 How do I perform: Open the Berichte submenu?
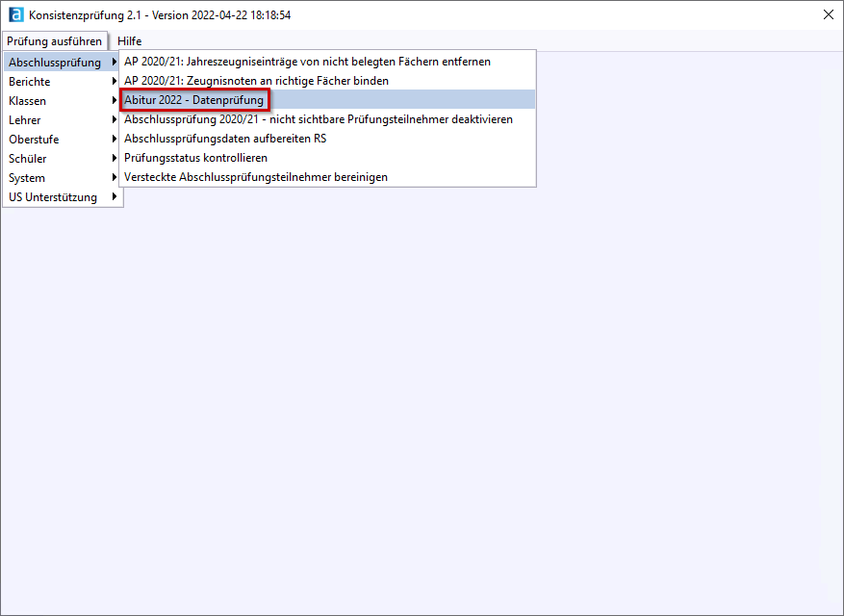click(62, 82)
